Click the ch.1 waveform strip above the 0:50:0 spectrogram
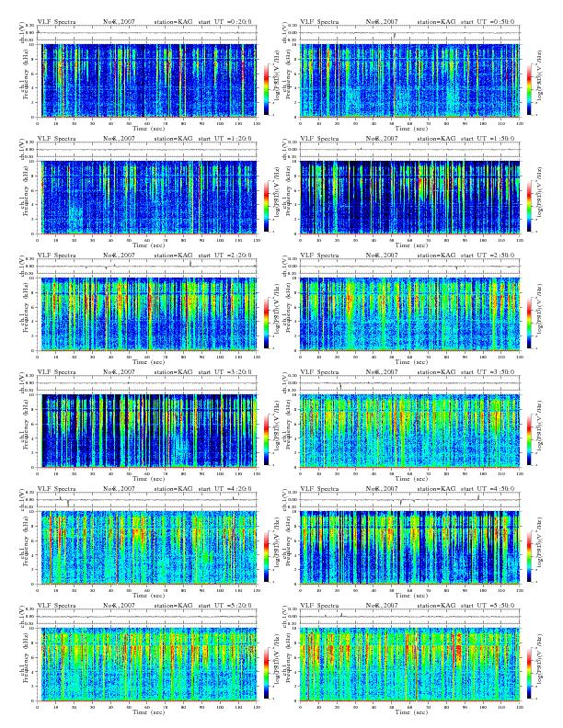 pyautogui.click(x=410, y=33)
